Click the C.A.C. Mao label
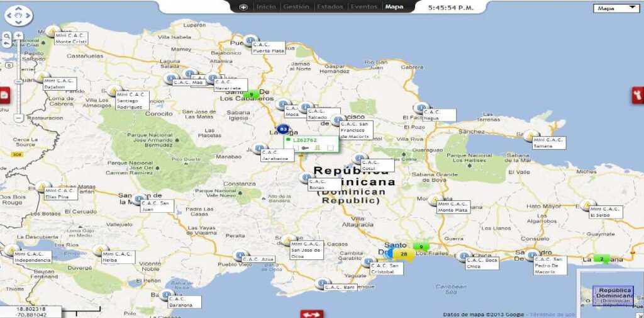Screen dimensions: 644x318 coord(189,82)
